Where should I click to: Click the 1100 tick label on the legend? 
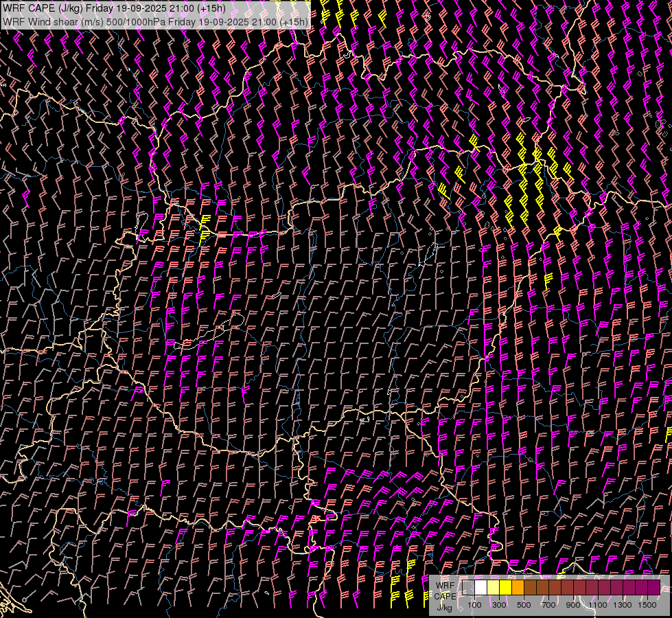point(598,605)
